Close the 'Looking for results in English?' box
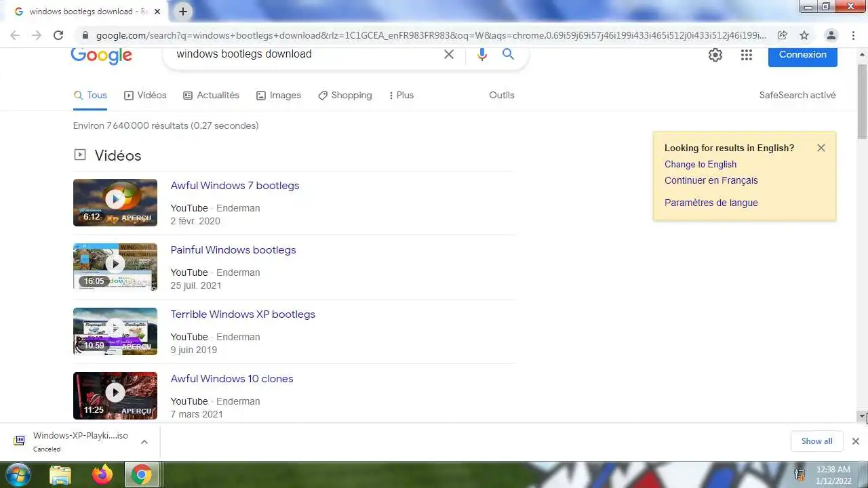 point(821,148)
